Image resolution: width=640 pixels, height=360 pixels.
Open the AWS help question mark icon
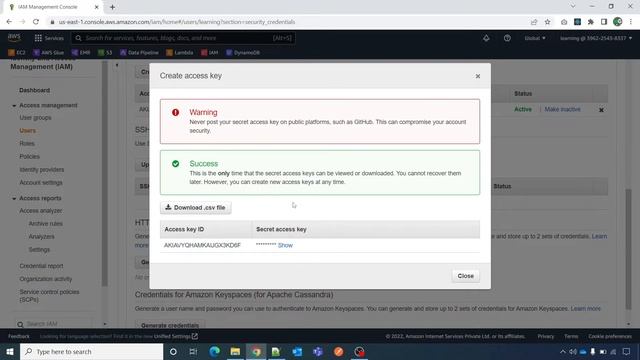(507, 38)
